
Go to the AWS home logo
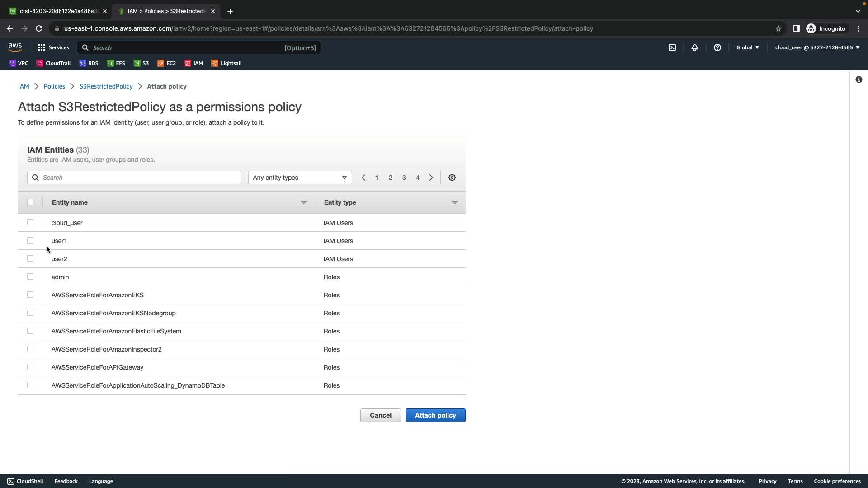pyautogui.click(x=15, y=47)
